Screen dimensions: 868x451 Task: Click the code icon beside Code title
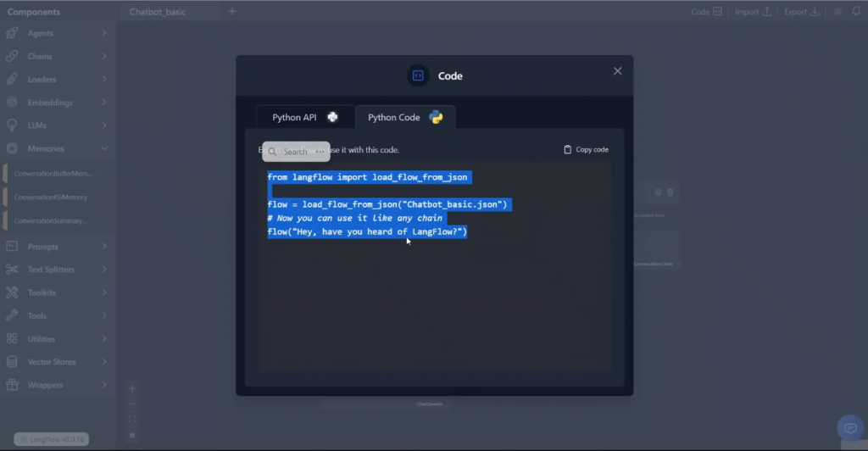click(x=418, y=75)
